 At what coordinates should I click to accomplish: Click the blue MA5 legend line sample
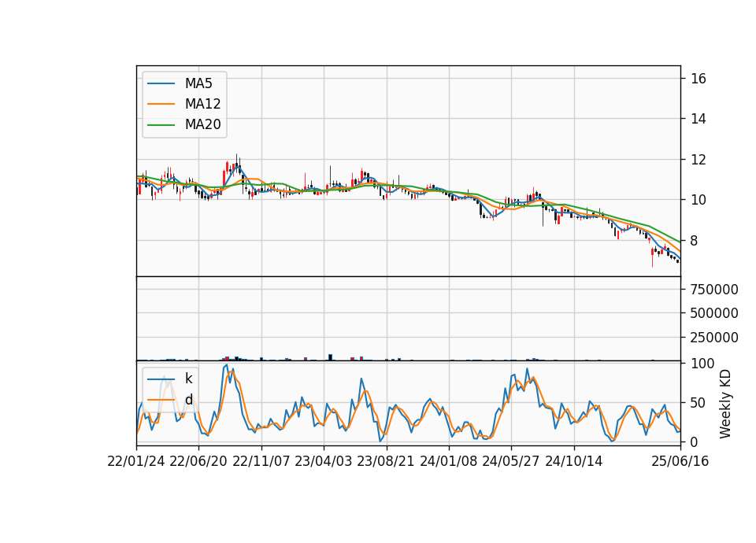pos(161,83)
